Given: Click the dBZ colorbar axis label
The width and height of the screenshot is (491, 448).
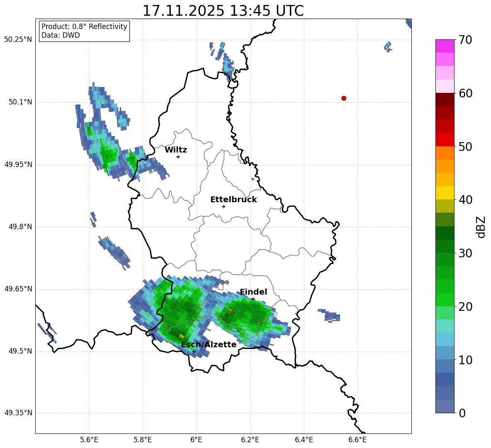Looking at the screenshot, I should click(481, 227).
